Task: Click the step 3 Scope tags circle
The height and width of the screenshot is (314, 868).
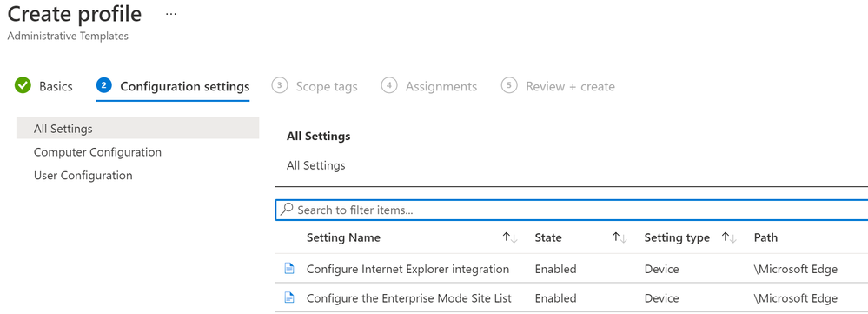Action: 280,86
